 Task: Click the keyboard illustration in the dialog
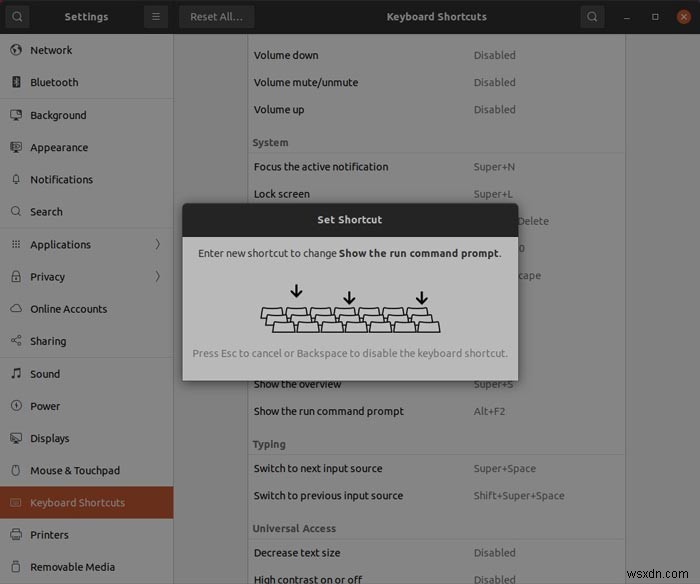(x=350, y=309)
